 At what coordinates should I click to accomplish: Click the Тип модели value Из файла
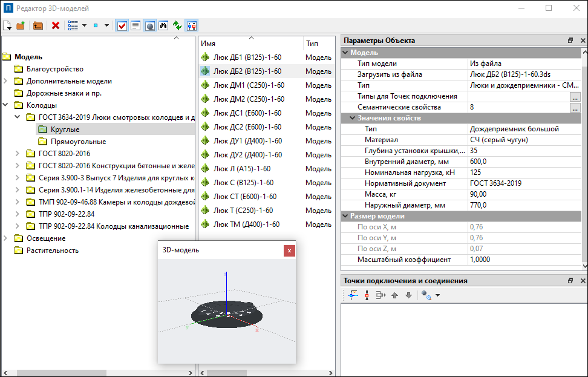(524, 64)
